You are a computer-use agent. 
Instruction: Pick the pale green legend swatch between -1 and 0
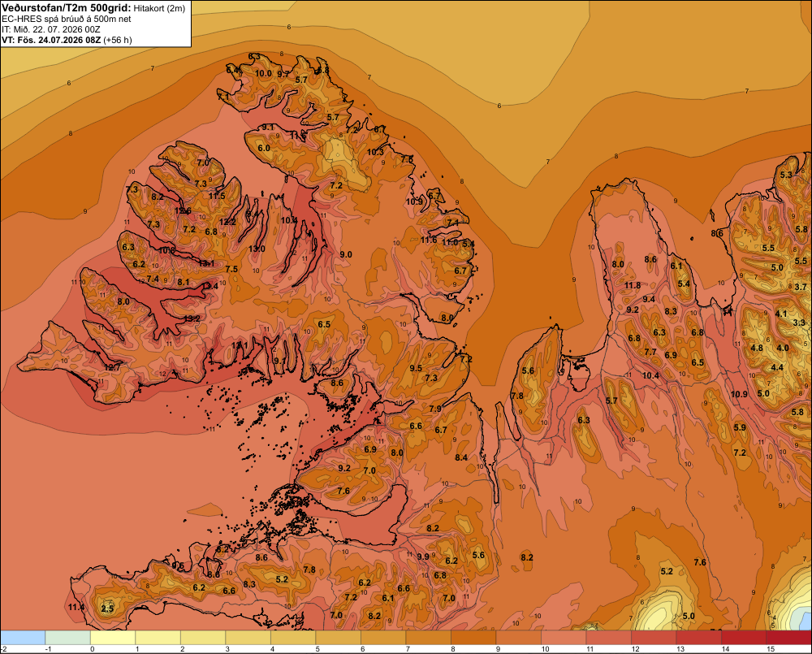(x=68, y=638)
